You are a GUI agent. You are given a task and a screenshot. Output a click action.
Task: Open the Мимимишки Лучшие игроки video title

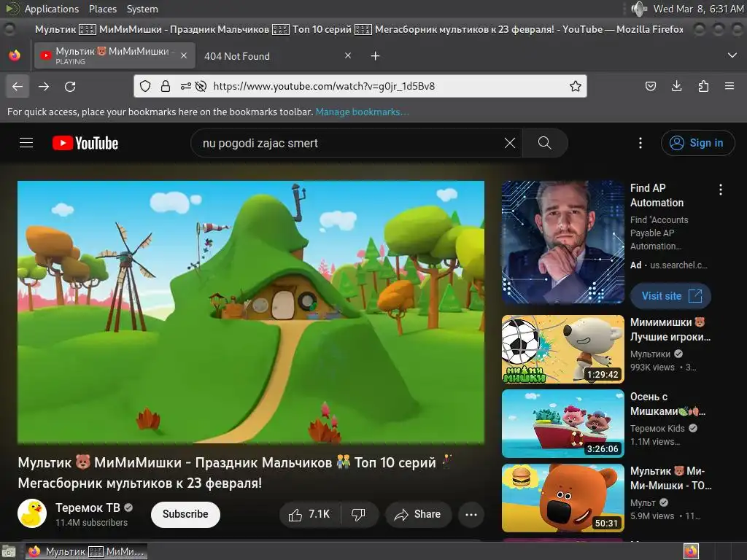coord(670,330)
